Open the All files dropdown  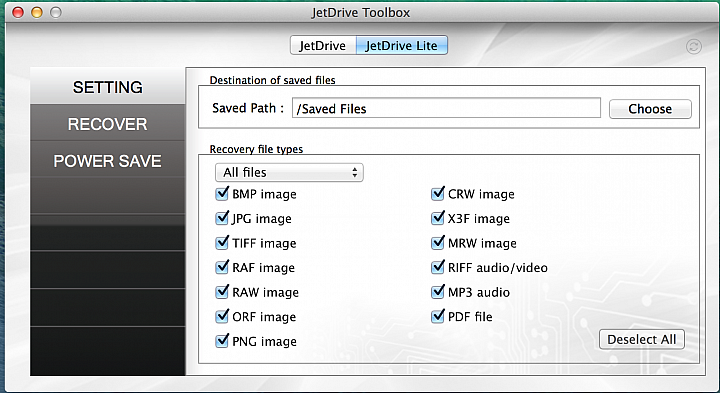[289, 173]
